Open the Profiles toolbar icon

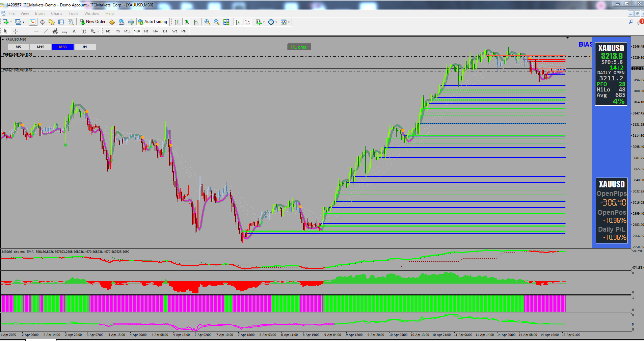coord(18,22)
